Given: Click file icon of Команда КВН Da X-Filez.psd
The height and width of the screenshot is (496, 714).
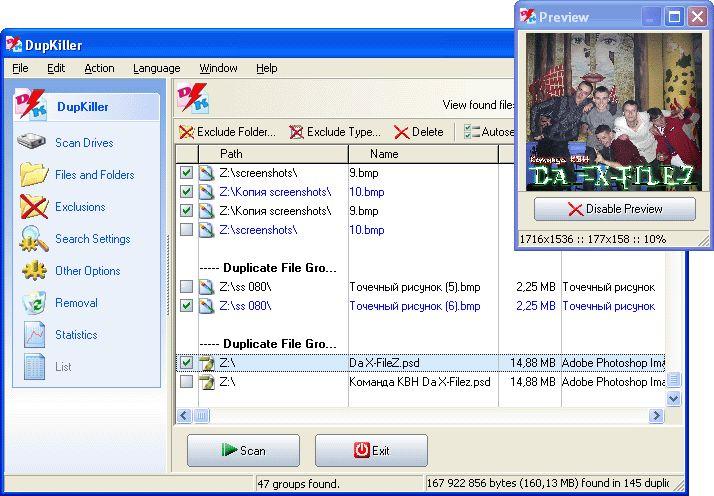Looking at the screenshot, I should pyautogui.click(x=207, y=382).
